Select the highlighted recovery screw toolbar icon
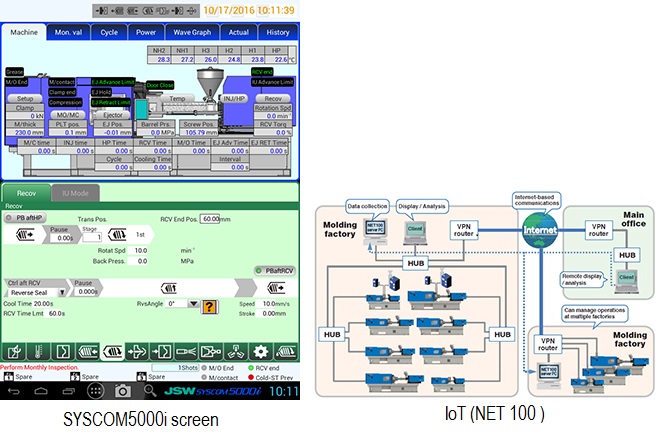 pos(112,351)
